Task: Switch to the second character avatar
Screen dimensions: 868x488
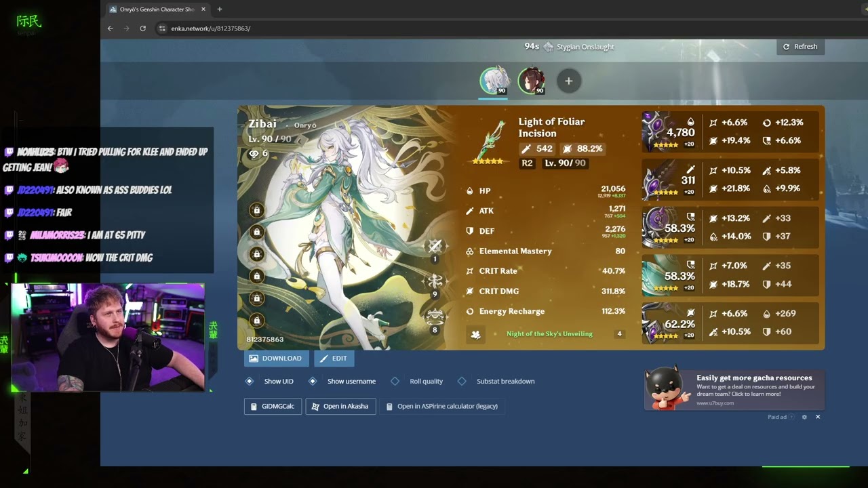Action: 532,81
